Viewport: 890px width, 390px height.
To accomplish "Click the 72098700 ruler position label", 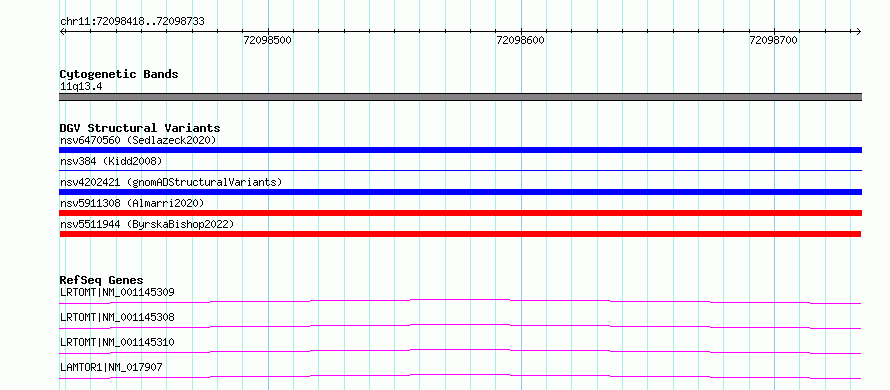I will coord(774,40).
